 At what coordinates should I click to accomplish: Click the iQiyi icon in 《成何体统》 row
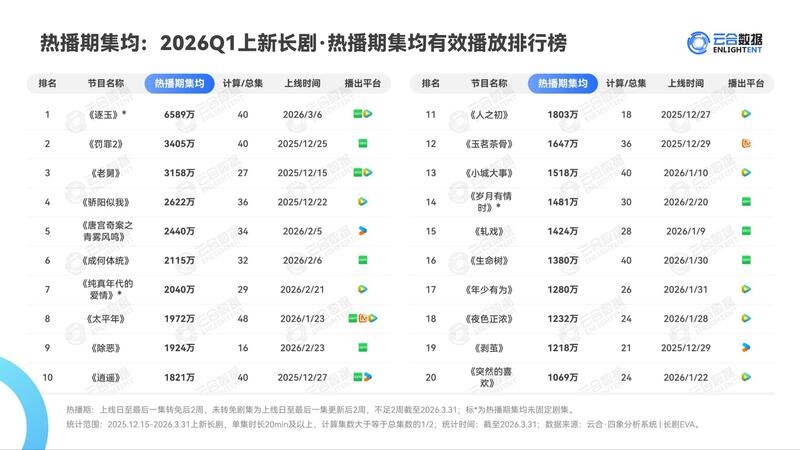coord(362,260)
